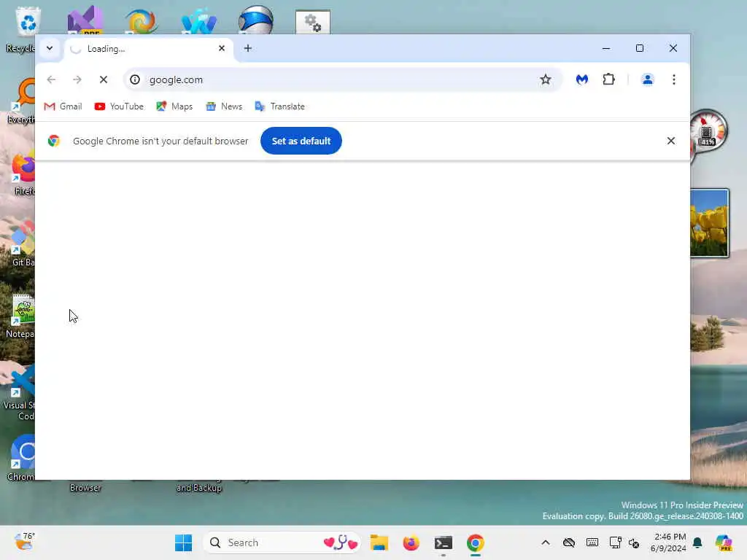The height and width of the screenshot is (560, 747).
Task: Open the Extensions puzzle icon
Action: tap(608, 79)
